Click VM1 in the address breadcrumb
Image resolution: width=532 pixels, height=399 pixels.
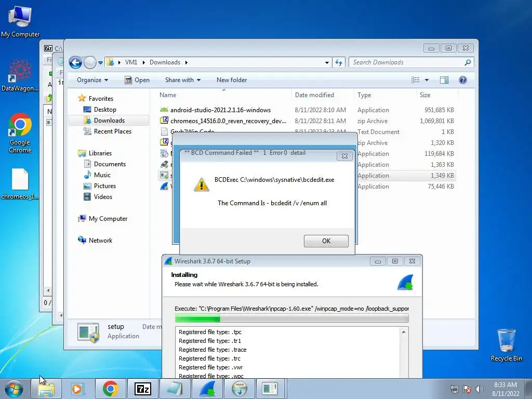(131, 62)
